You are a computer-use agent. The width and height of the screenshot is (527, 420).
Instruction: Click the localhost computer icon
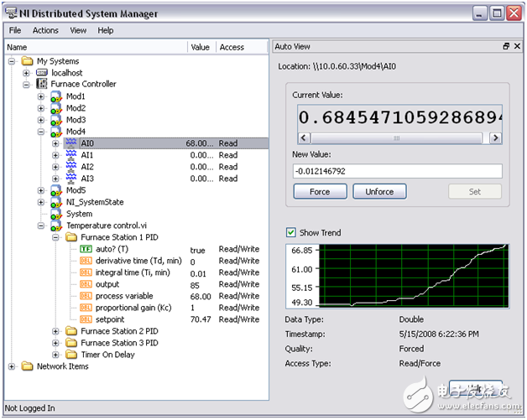coord(43,73)
